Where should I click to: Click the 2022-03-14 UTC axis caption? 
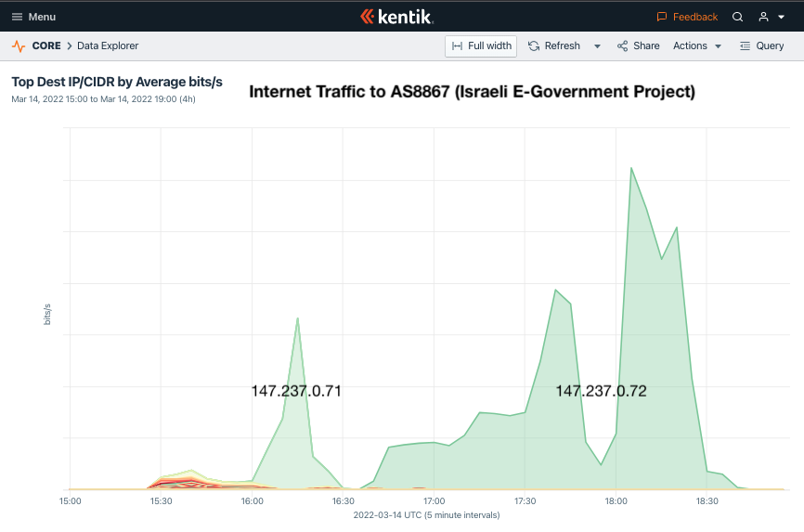pyautogui.click(x=427, y=515)
